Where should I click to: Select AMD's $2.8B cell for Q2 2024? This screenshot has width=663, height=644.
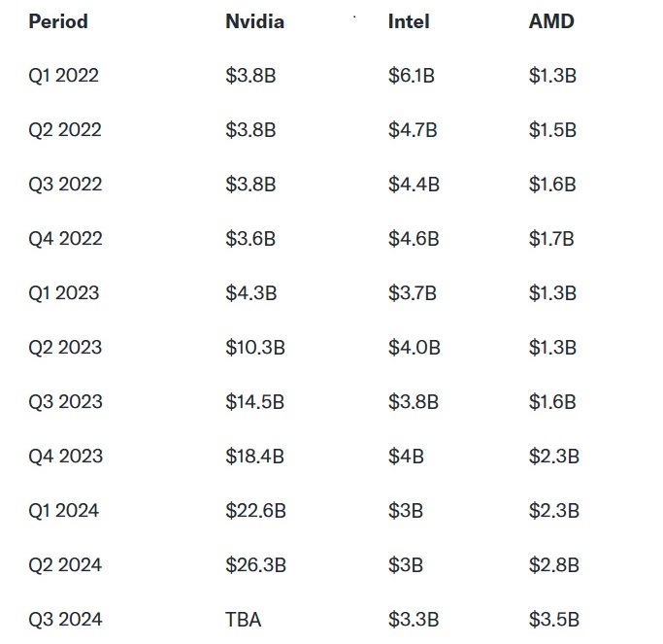[553, 565]
